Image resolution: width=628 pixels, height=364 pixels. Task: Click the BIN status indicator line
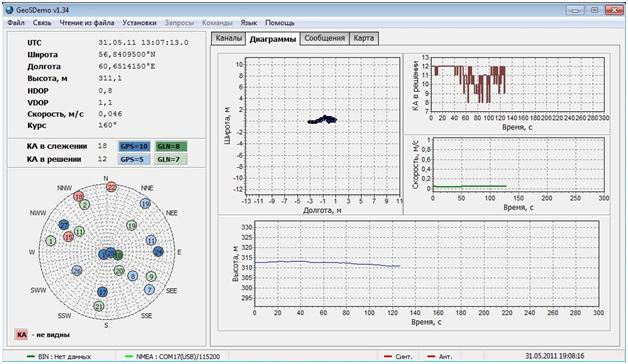coord(30,356)
